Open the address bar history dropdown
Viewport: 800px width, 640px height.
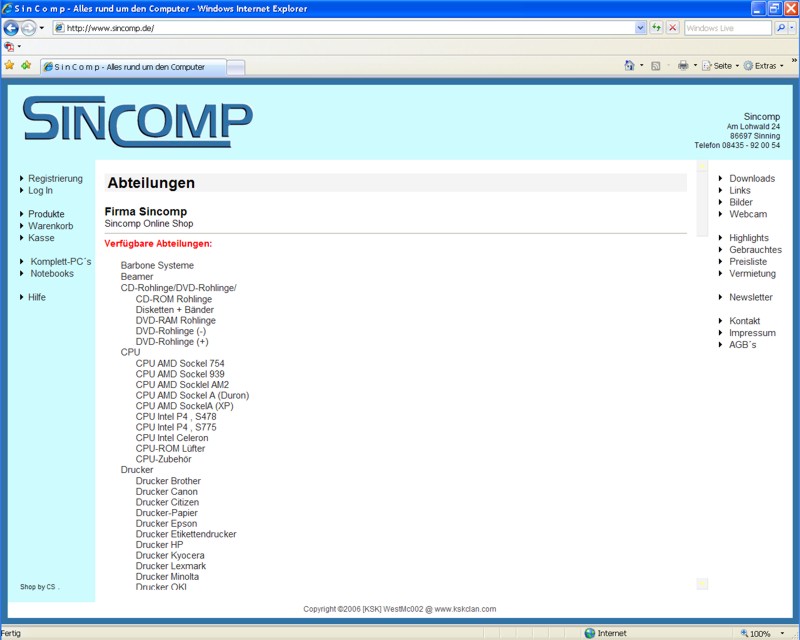coord(641,28)
